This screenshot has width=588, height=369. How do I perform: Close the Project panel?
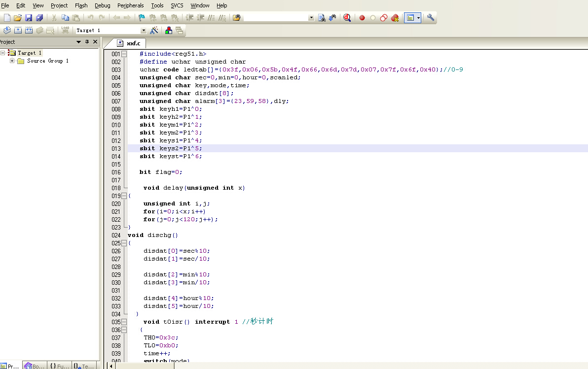(95, 42)
